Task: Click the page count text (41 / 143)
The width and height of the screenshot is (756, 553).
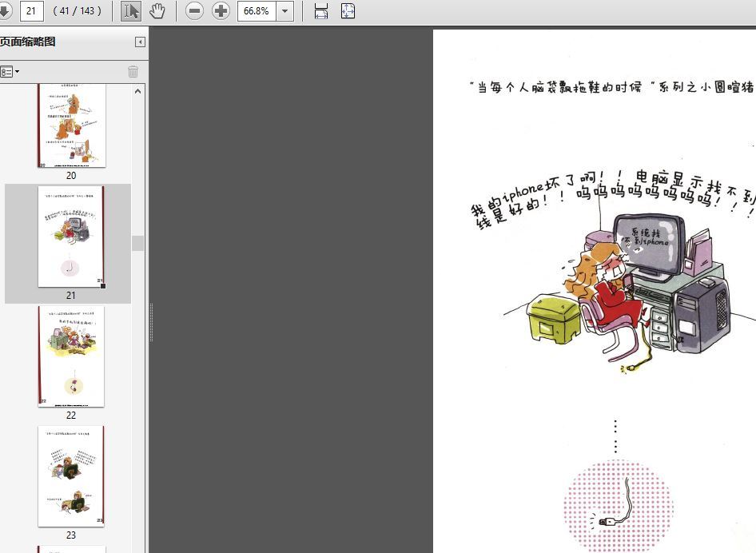Action: pyautogui.click(x=78, y=10)
